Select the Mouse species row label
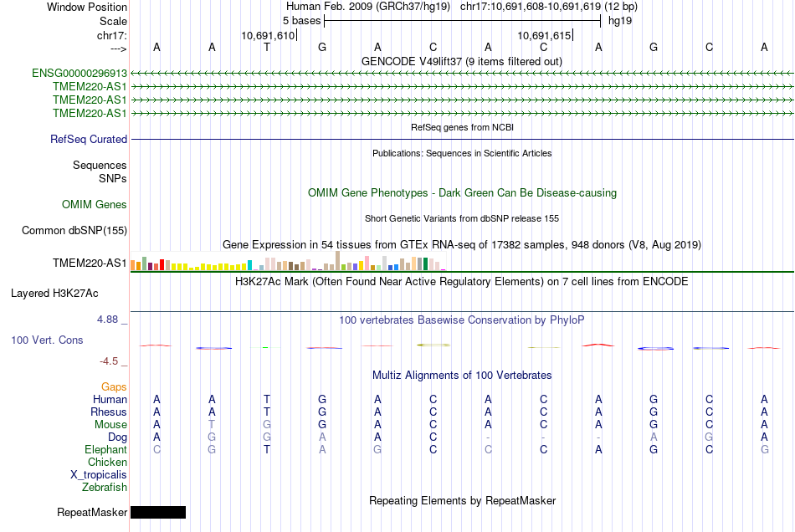This screenshot has width=795, height=532. [110, 425]
